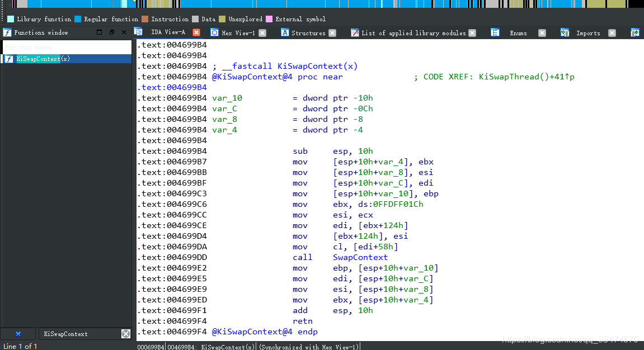
Task: Click the Unexplored legend swatch
Action: (222, 19)
